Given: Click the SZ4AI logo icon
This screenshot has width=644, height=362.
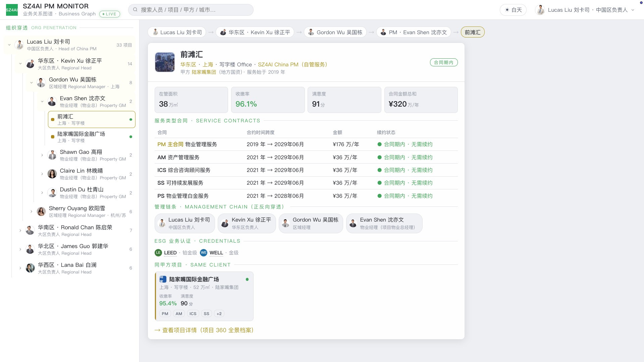Looking at the screenshot, I should click(x=12, y=10).
